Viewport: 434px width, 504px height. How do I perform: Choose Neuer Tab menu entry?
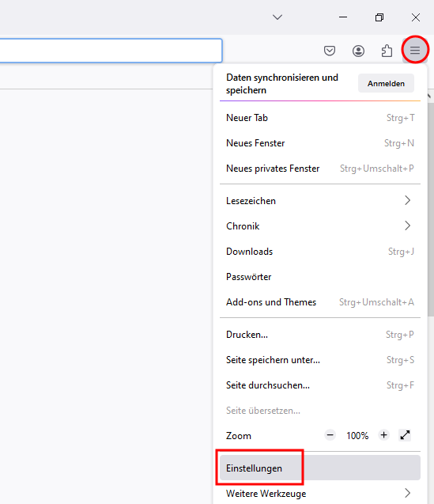(x=320, y=118)
